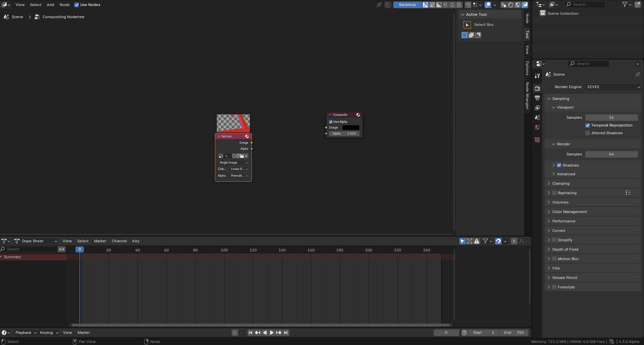Screen dimensions: 644x345
Task: Uncheck Use Alpha on Composite node
Action: tap(331, 122)
